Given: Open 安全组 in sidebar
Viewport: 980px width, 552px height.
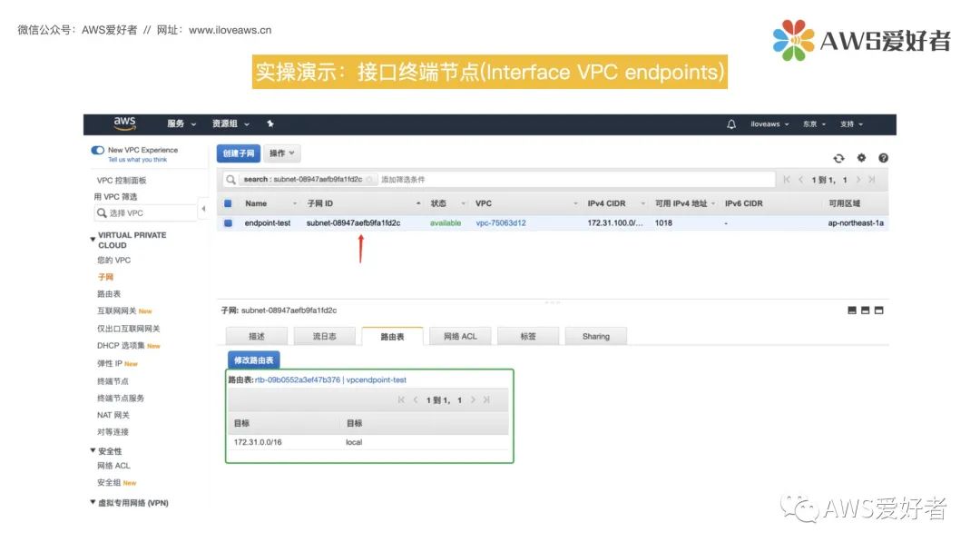Looking at the screenshot, I should tap(109, 483).
